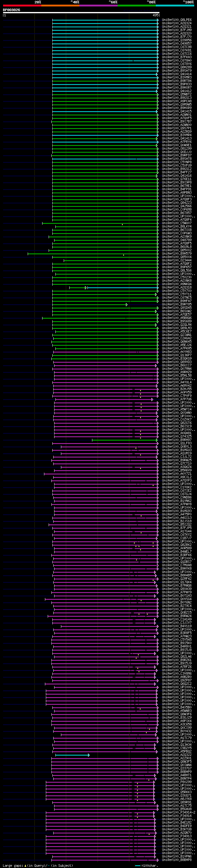Open hit UniRef100_A9PCA8
The image size is (197, 868).
[177, 101]
